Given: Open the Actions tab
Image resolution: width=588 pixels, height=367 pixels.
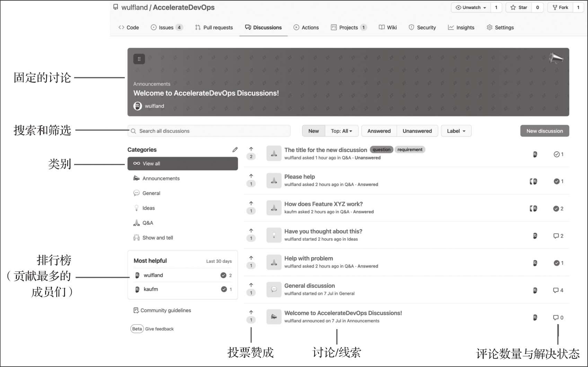Looking at the screenshot, I should [306, 28].
